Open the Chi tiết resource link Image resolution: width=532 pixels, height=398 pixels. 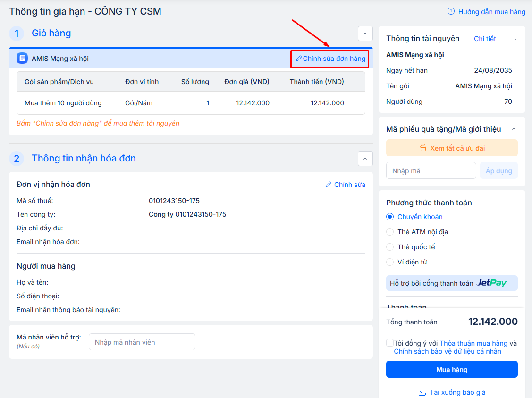pos(485,39)
